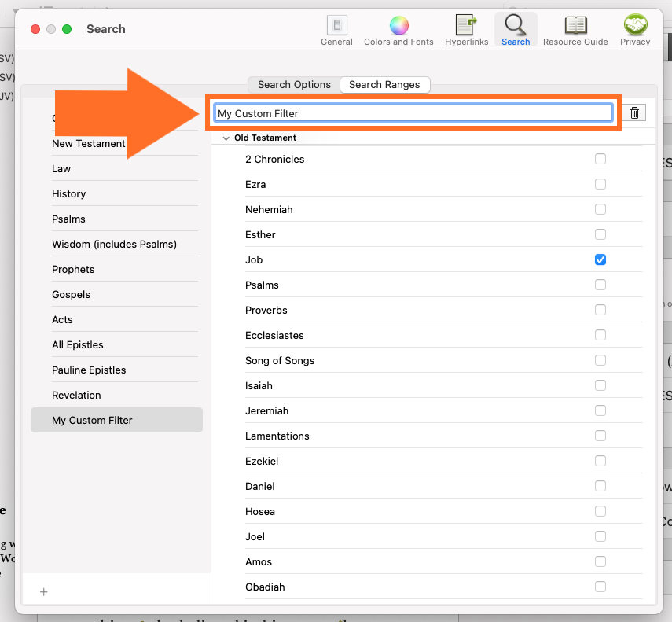672x622 pixels.
Task: Delete the filter with trash icon
Action: tap(635, 113)
